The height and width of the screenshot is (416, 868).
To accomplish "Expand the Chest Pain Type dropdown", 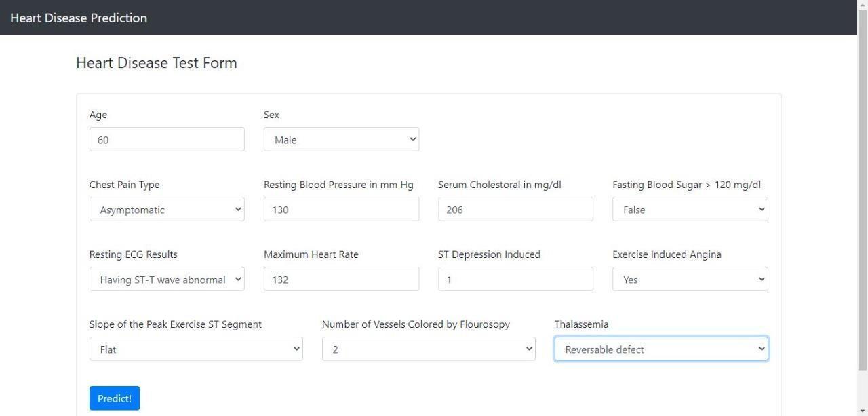I will 167,210.
